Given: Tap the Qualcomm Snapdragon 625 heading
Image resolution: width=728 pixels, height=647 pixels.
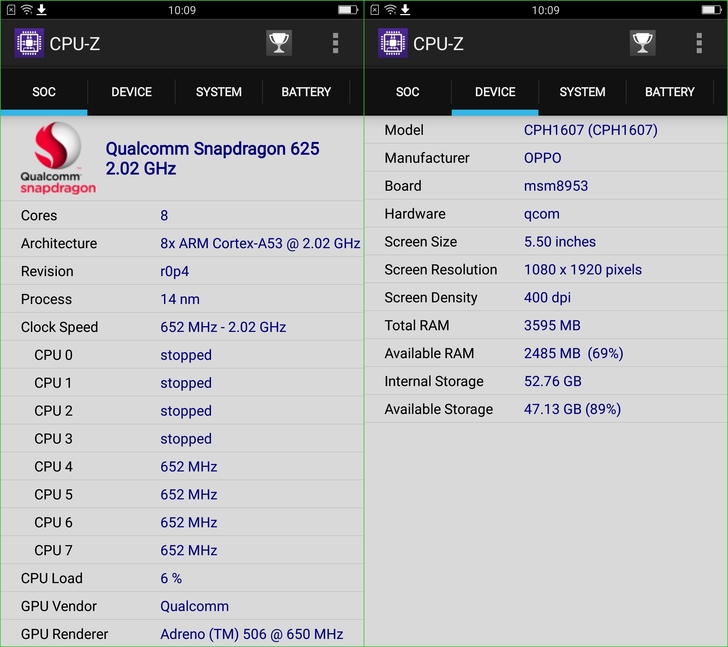Looking at the screenshot, I should pos(212,158).
